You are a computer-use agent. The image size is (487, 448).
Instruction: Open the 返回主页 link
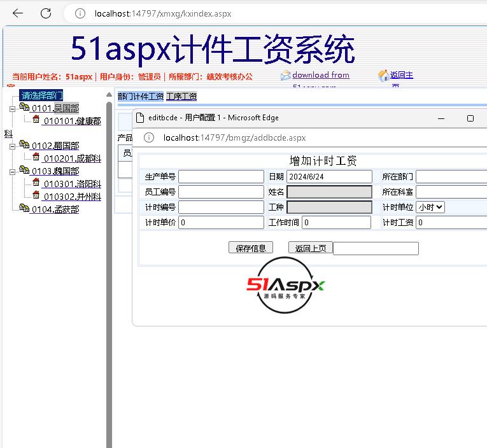click(x=402, y=75)
